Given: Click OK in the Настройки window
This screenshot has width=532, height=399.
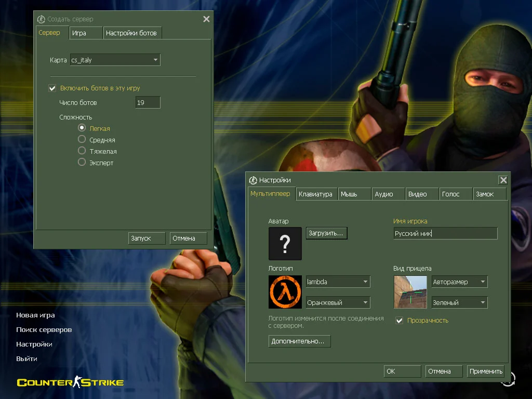Looking at the screenshot, I should [403, 371].
